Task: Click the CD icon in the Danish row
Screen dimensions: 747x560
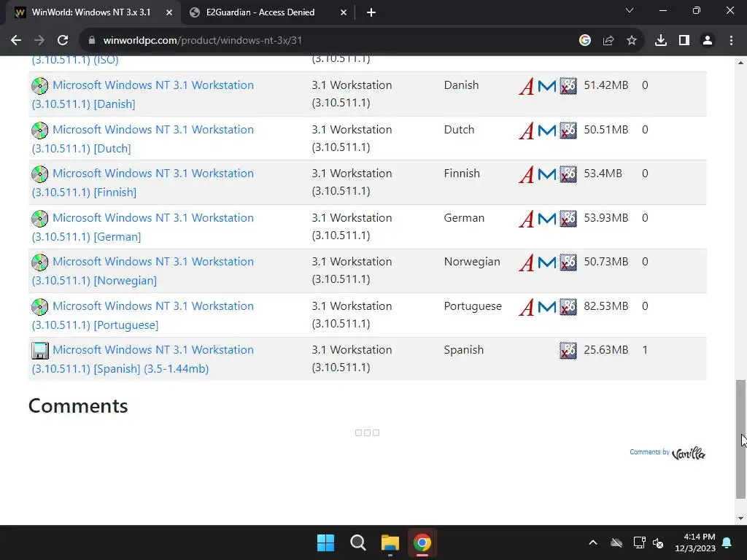Action: click(x=40, y=86)
